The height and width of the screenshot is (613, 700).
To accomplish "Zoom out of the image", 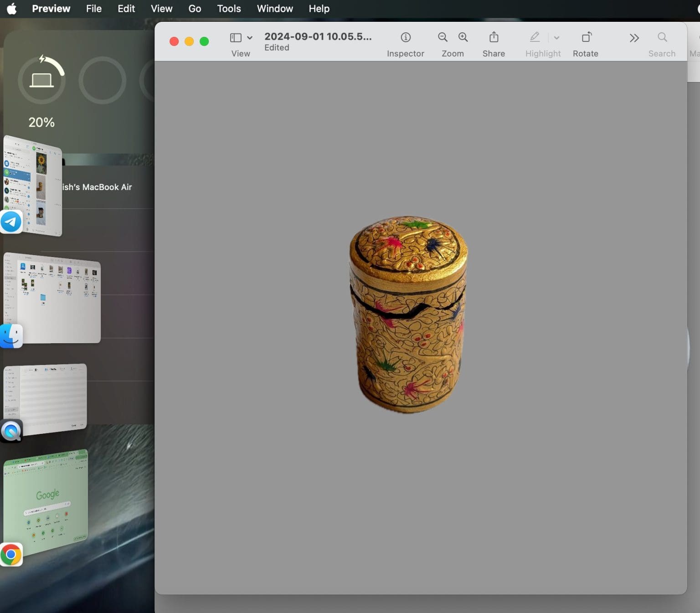I will click(x=442, y=37).
